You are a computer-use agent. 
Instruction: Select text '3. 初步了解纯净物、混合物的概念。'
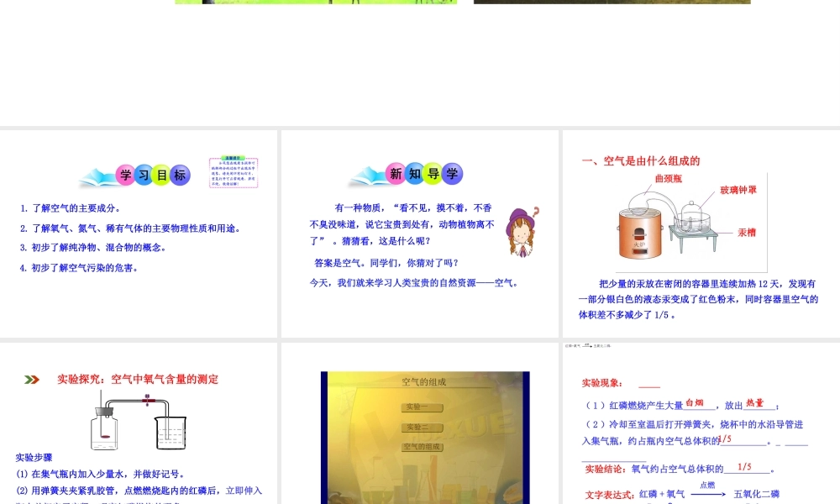pyautogui.click(x=93, y=248)
